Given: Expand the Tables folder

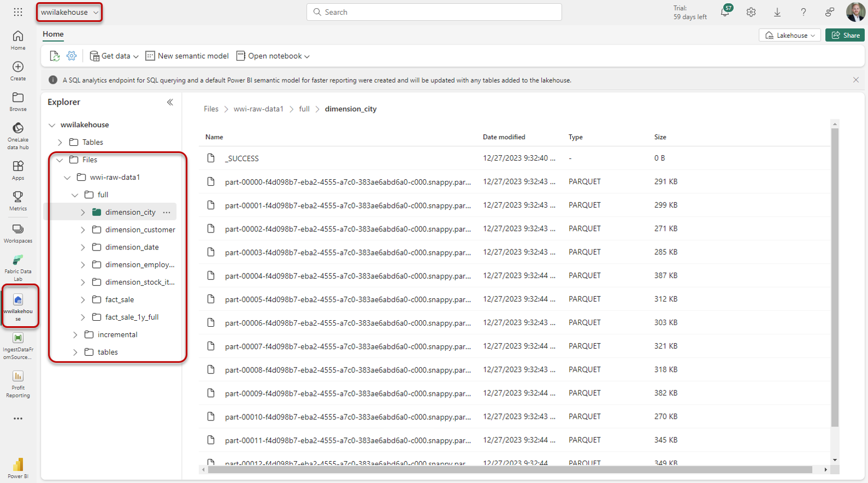Looking at the screenshot, I should pos(60,143).
